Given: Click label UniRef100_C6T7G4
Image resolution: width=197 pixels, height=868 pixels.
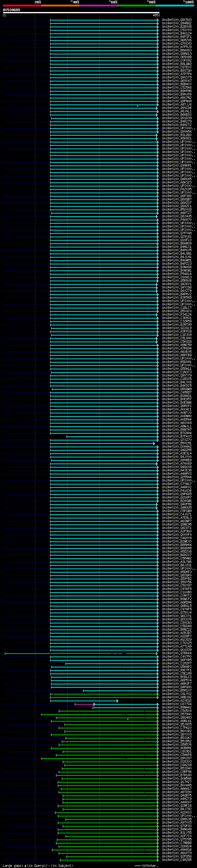Looking at the screenshot, I should click(177, 704).
